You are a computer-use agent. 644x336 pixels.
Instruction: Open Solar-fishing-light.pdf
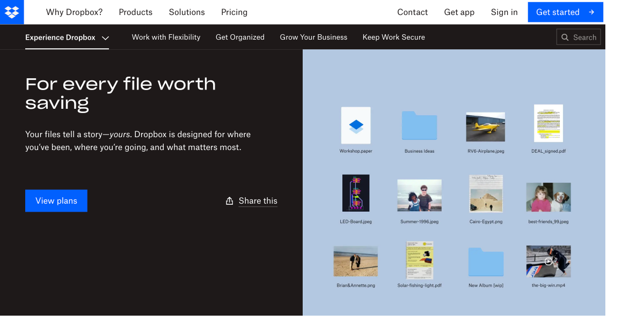coord(419,261)
